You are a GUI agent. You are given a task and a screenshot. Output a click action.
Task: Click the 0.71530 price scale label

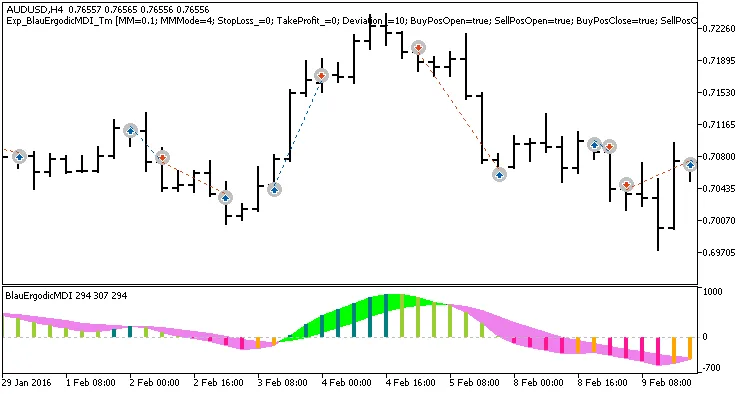coord(719,93)
